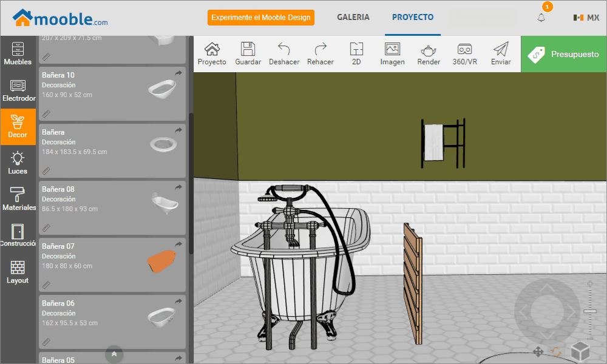Image resolution: width=607 pixels, height=364 pixels.
Task: Send the project with Enviar
Action: [x=501, y=54]
